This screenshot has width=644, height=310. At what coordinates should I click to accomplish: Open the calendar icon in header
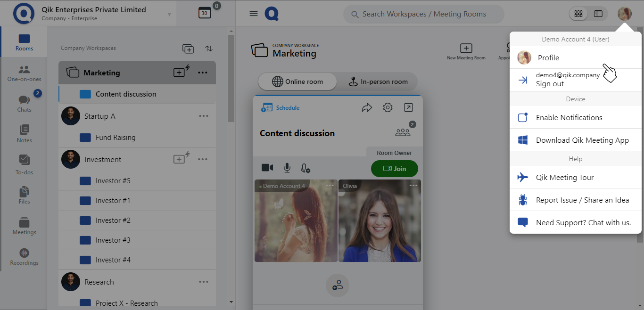tap(205, 13)
